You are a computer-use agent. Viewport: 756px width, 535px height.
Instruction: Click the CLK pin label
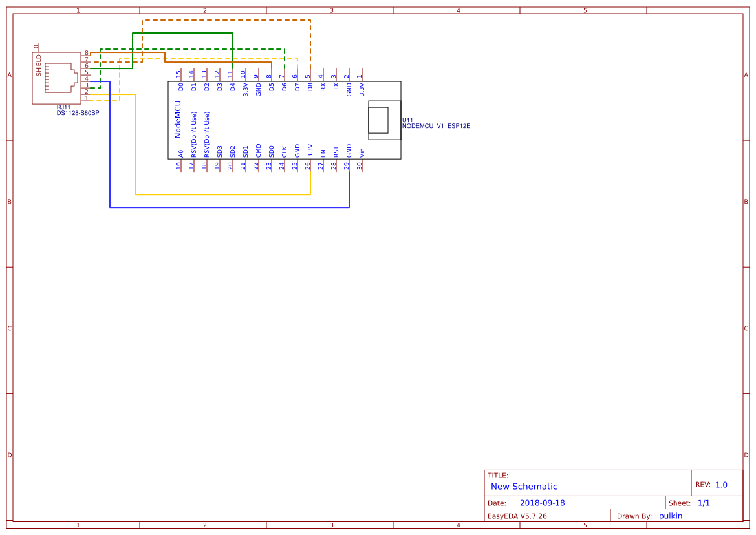[285, 152]
